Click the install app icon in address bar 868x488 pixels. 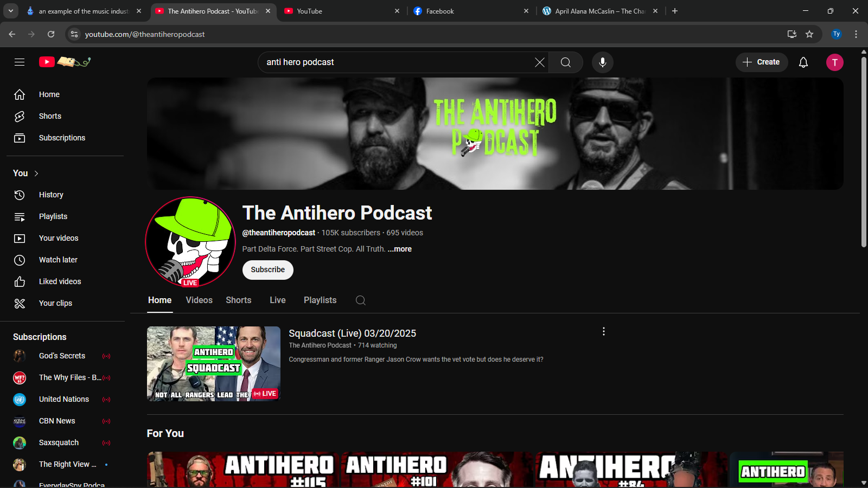(792, 34)
